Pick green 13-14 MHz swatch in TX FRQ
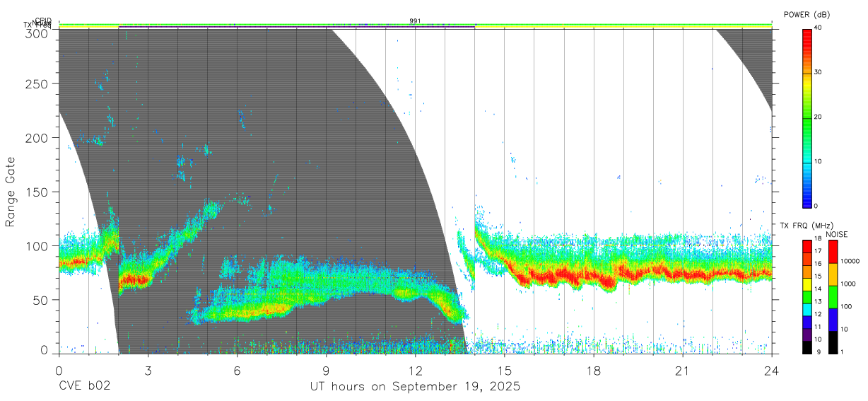Screen dimensions: 868x401 [x=807, y=298]
